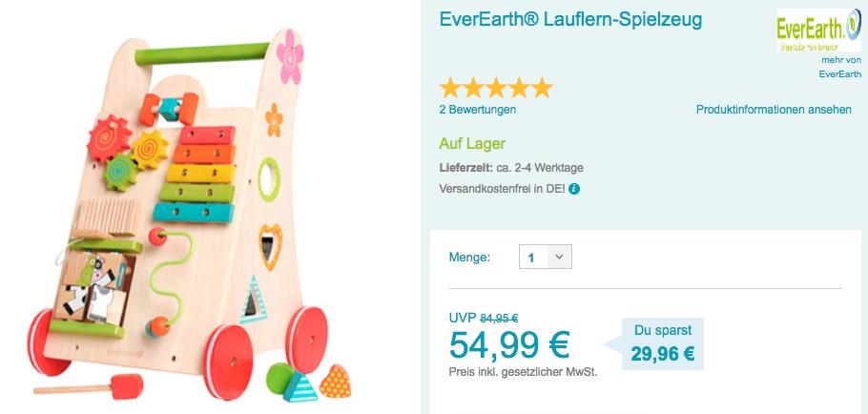Click the fifth gold rating star
This screenshot has width=868, height=414.
[x=542, y=88]
